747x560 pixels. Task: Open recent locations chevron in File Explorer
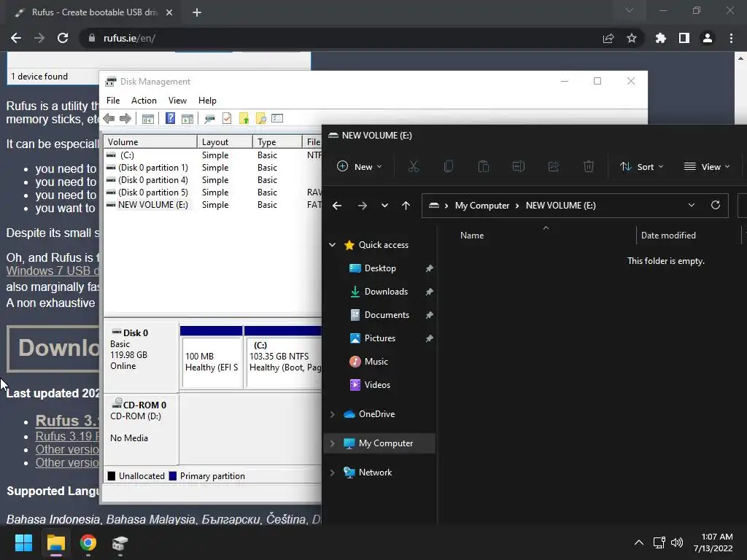pyautogui.click(x=384, y=205)
